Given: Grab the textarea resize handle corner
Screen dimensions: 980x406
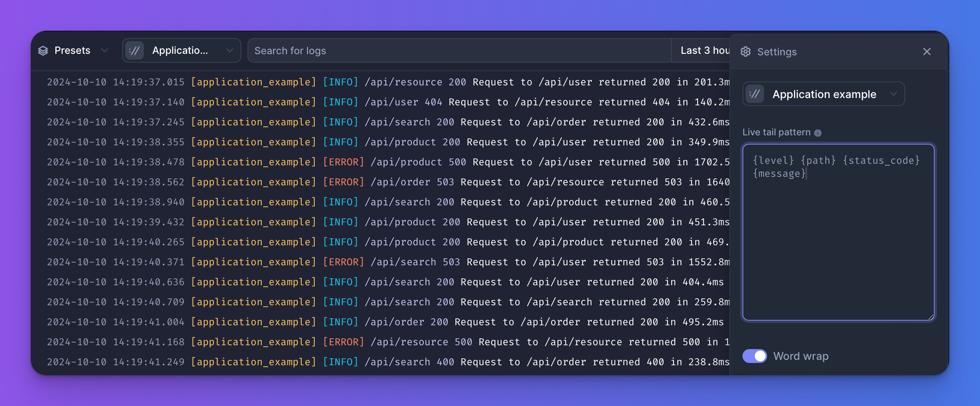Looking at the screenshot, I should point(930,317).
